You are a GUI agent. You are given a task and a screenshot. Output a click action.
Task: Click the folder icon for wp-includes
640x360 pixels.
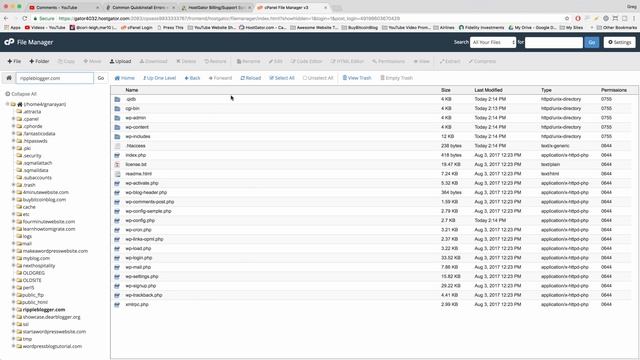pos(117,137)
